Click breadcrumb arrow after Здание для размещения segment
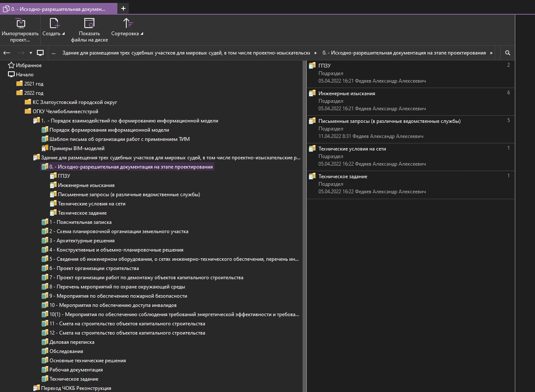This screenshot has height=392, width=535. (x=315, y=53)
